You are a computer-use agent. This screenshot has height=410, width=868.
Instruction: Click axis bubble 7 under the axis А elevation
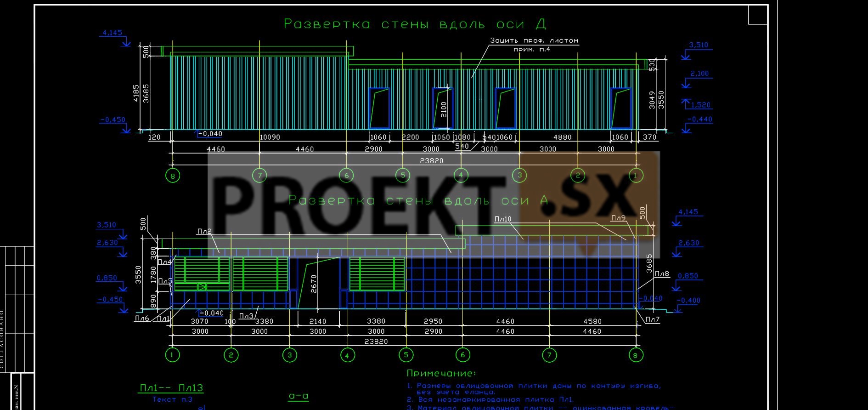(549, 355)
